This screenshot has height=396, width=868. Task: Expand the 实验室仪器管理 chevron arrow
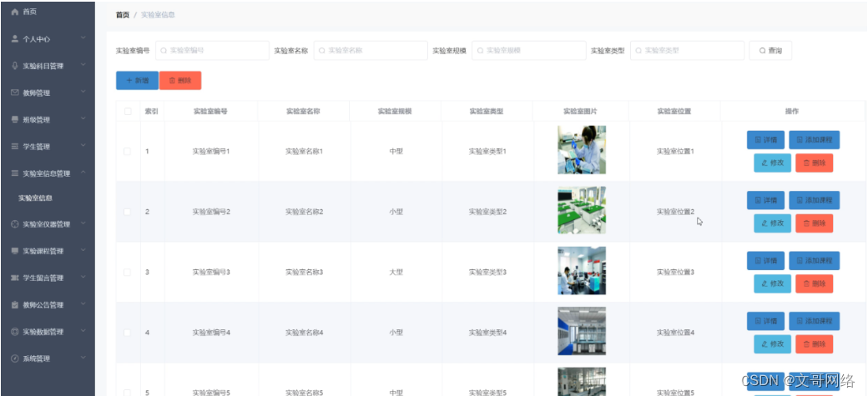(83, 223)
